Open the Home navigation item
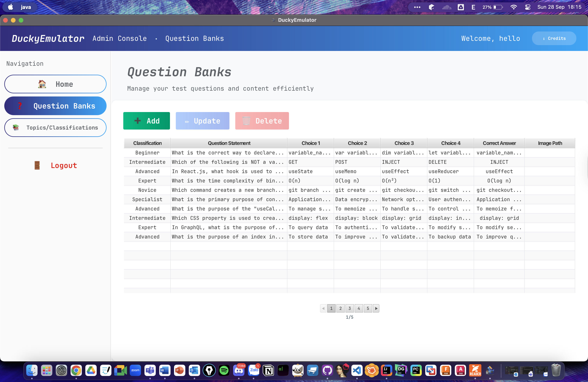 click(55, 84)
